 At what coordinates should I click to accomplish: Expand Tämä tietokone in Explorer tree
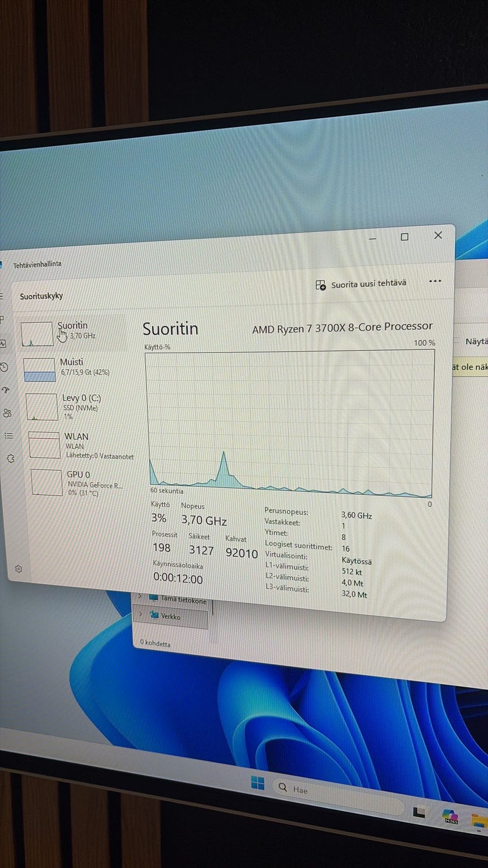(140, 596)
